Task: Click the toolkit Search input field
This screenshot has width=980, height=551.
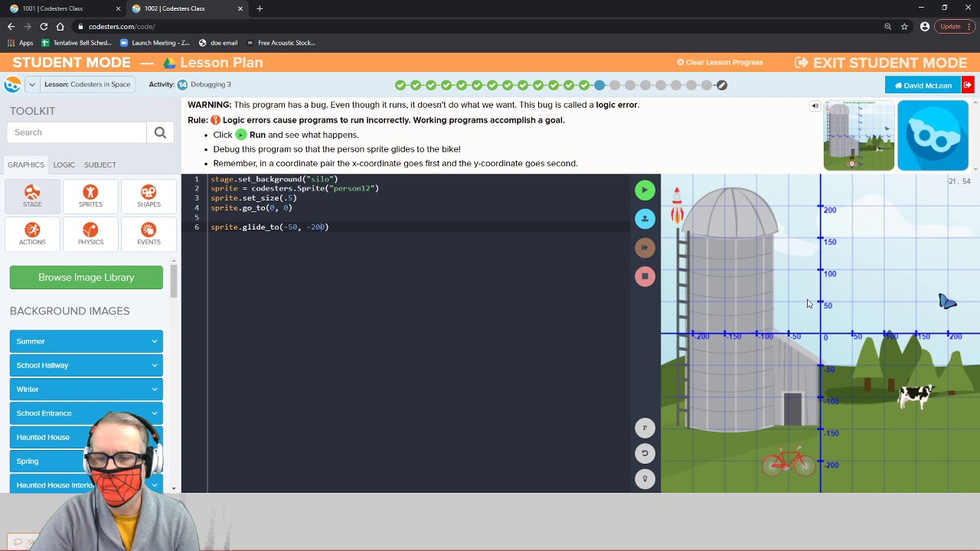Action: (77, 132)
